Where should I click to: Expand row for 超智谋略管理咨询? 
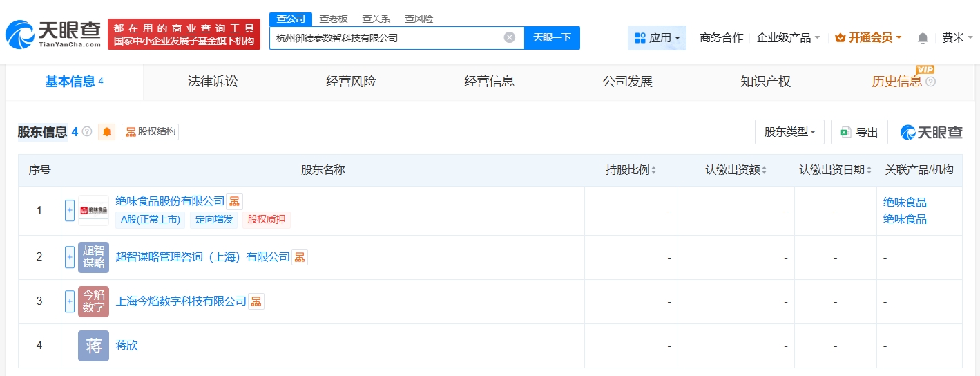click(70, 257)
